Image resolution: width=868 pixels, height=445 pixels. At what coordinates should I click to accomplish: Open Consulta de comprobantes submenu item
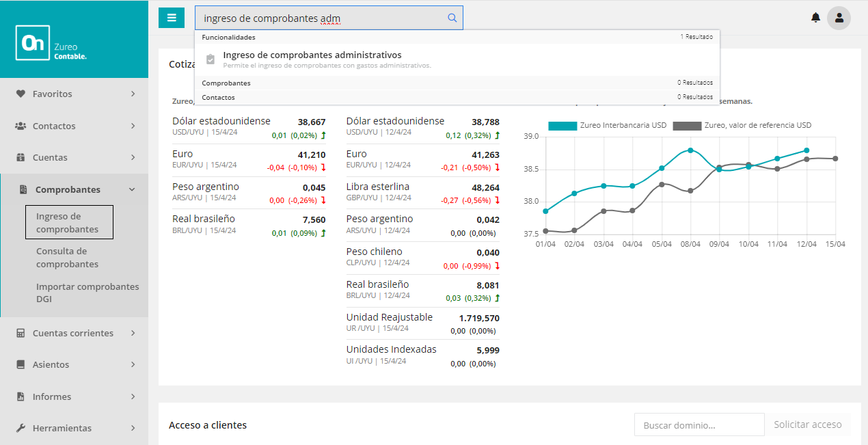[67, 258]
